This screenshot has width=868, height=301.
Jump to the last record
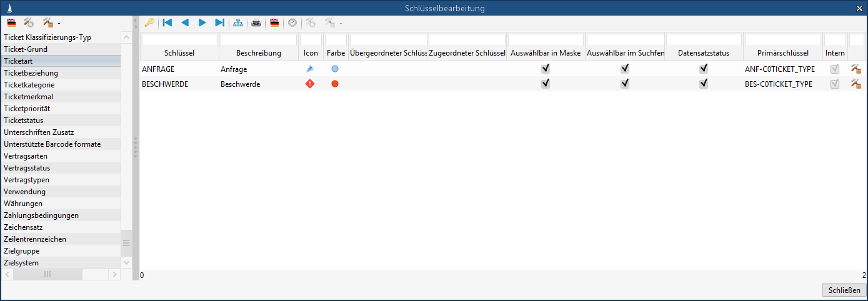coord(219,22)
